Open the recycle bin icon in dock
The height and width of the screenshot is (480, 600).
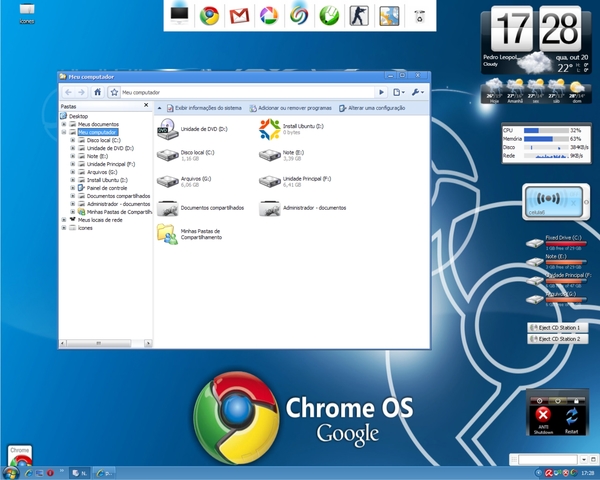click(419, 16)
